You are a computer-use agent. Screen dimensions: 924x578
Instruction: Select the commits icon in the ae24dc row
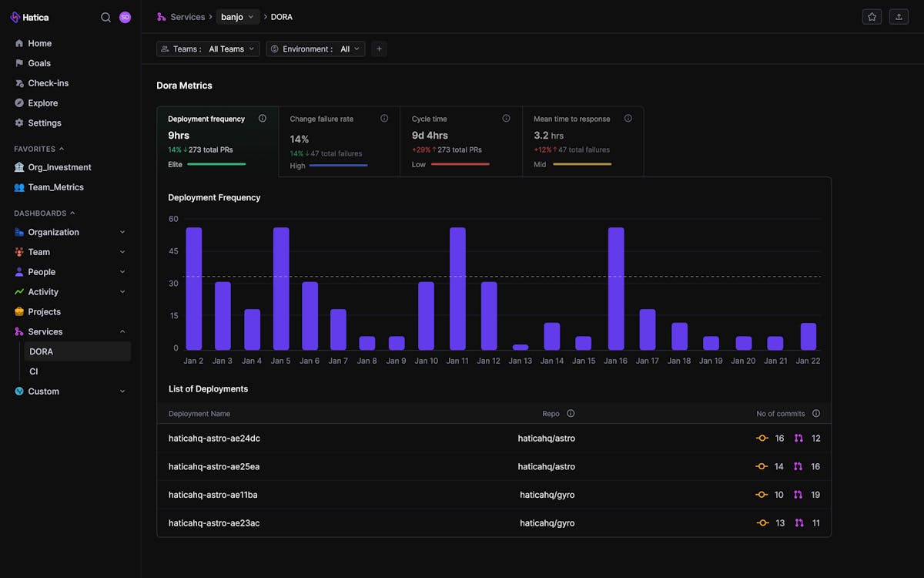tap(761, 438)
